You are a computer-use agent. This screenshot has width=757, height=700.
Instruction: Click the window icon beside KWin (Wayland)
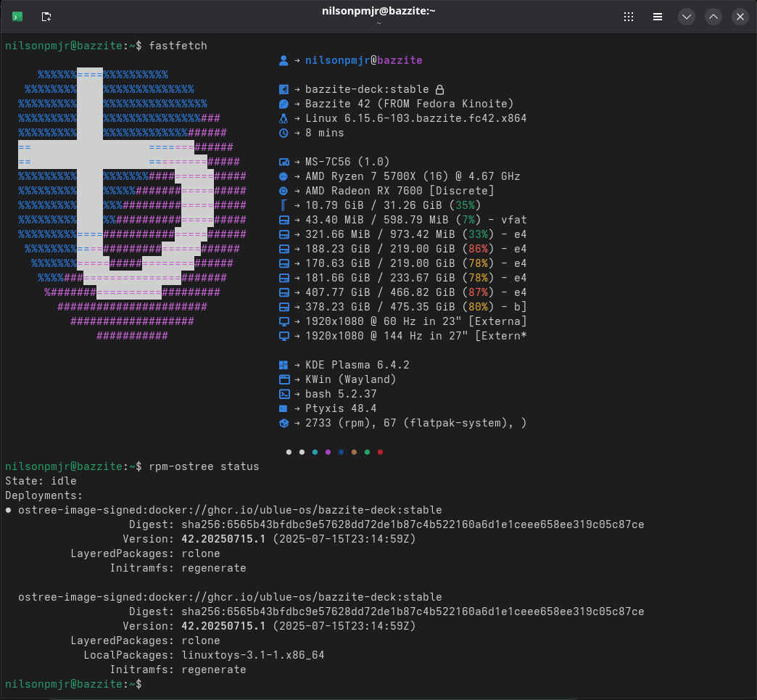(x=284, y=379)
